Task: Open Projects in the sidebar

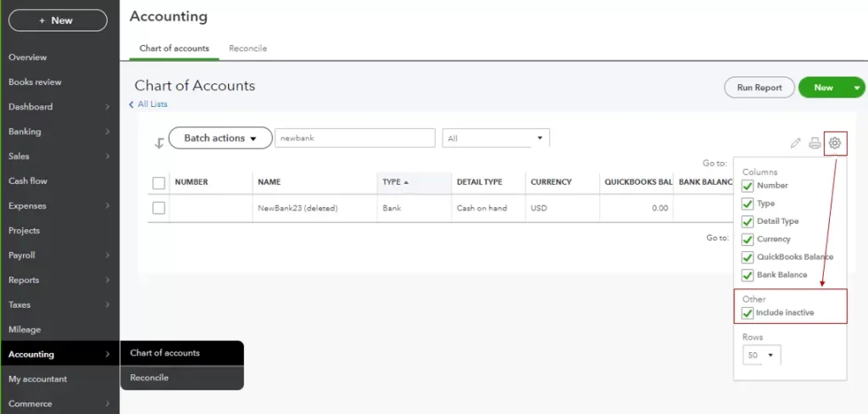Action: pos(24,231)
